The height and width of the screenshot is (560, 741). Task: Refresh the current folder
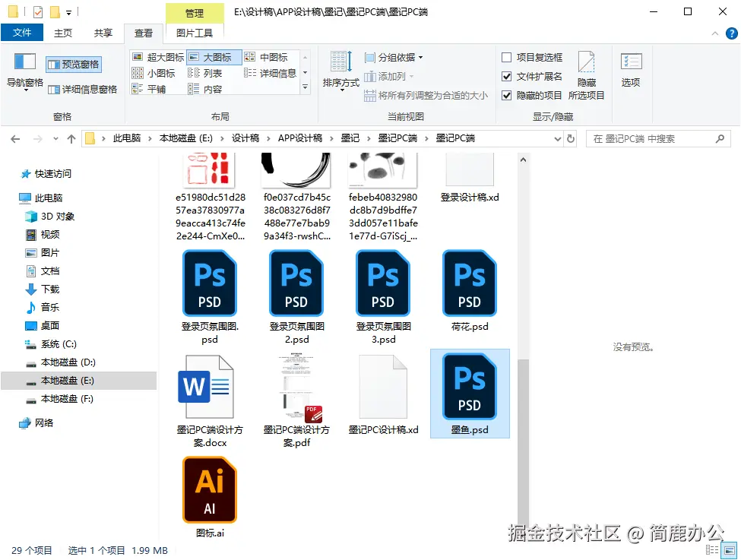coord(571,138)
